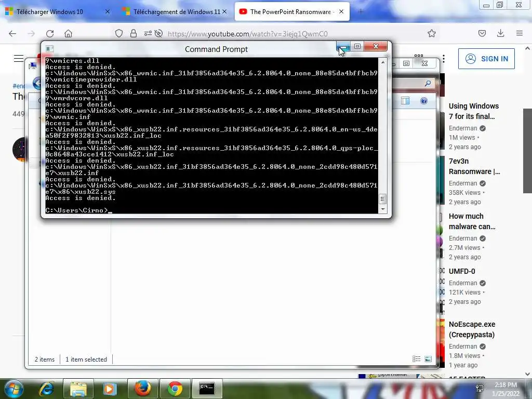Image resolution: width=532 pixels, height=399 pixels.
Task: Open Explorer help icon
Action: pyautogui.click(x=424, y=101)
